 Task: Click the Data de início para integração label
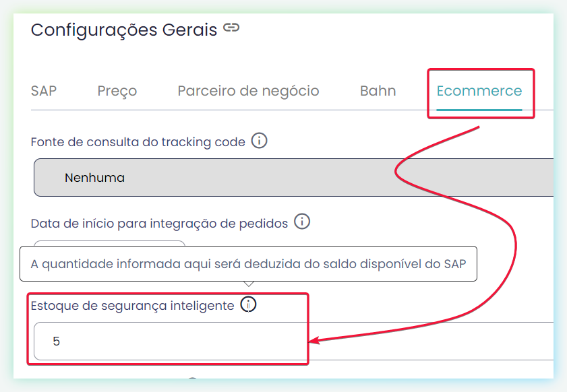coord(160,224)
